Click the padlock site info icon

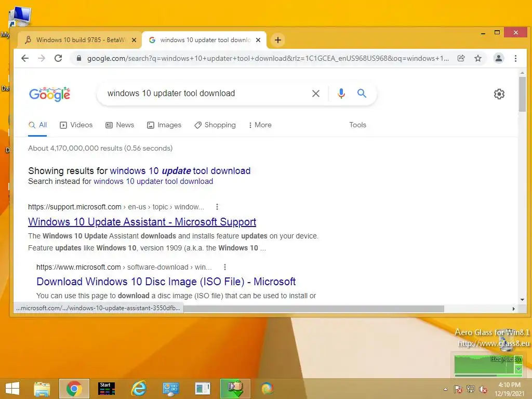pyautogui.click(x=79, y=58)
